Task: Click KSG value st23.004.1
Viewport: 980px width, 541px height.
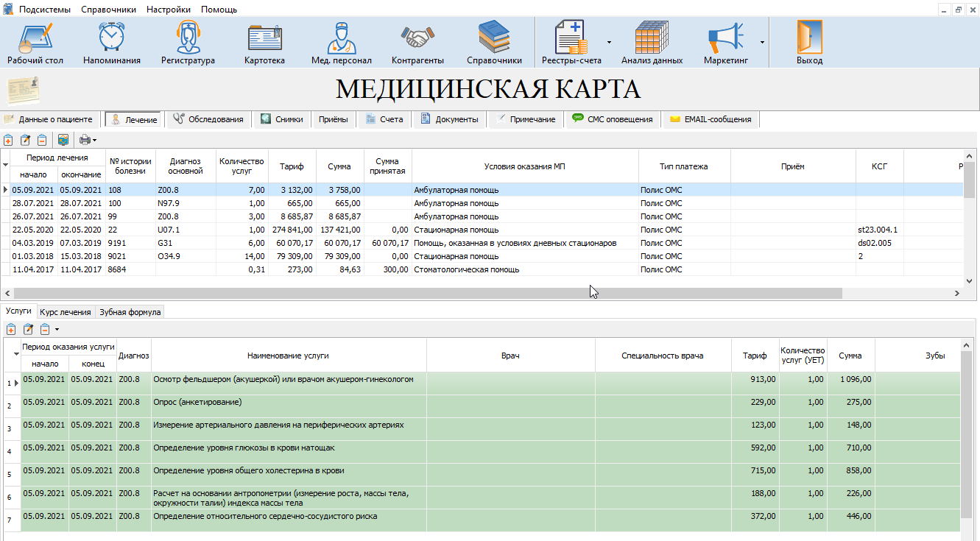Action: click(878, 230)
